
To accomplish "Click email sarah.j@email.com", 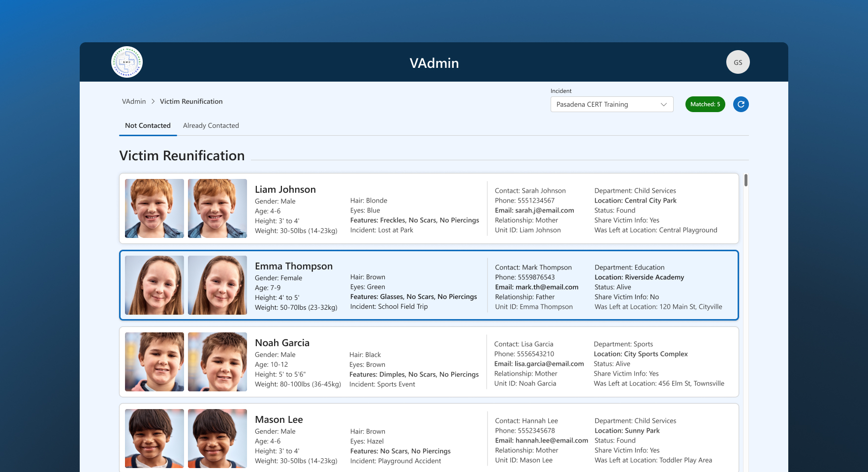I will [534, 210].
